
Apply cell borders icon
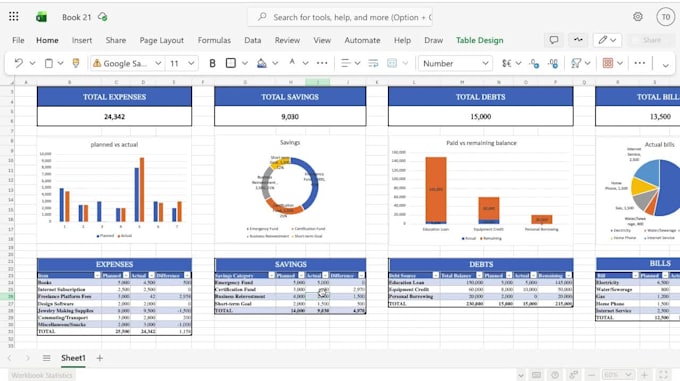231,63
